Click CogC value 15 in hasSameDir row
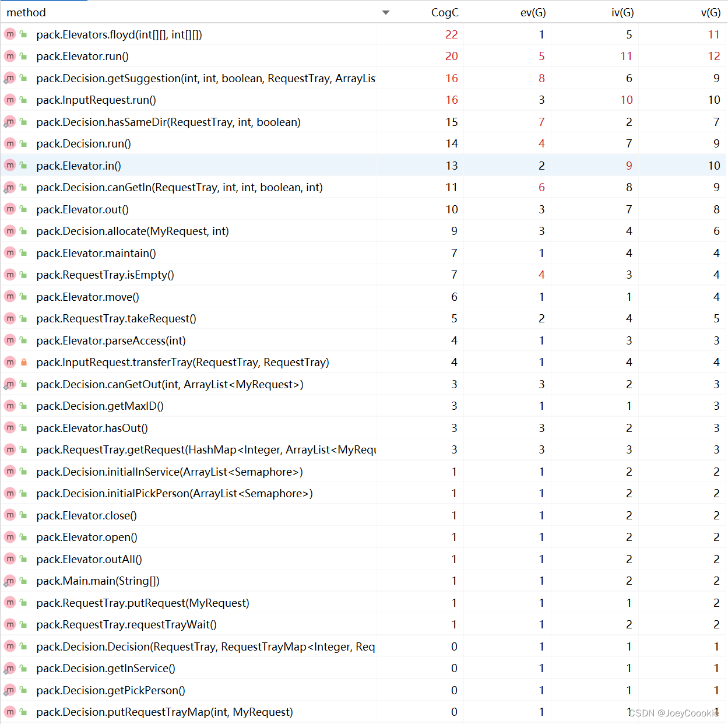The image size is (728, 724). [x=452, y=122]
